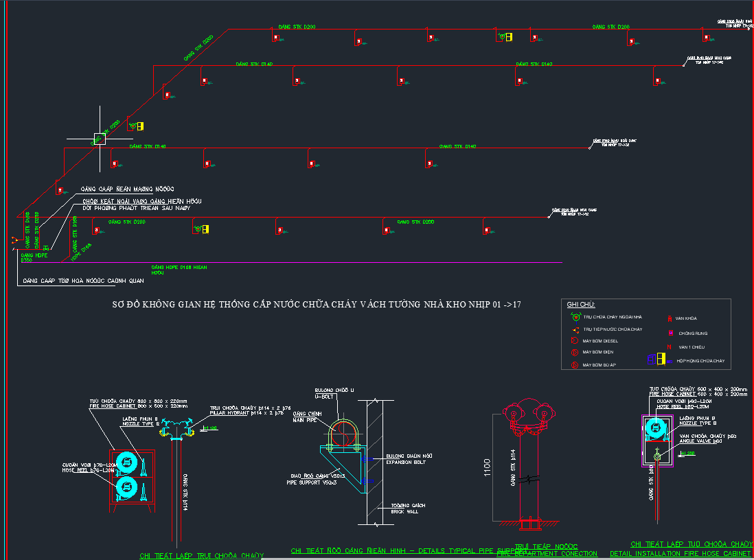Select the pillar hydrant head in the detail
Viewport: 754px width, 560px height.
(176, 429)
